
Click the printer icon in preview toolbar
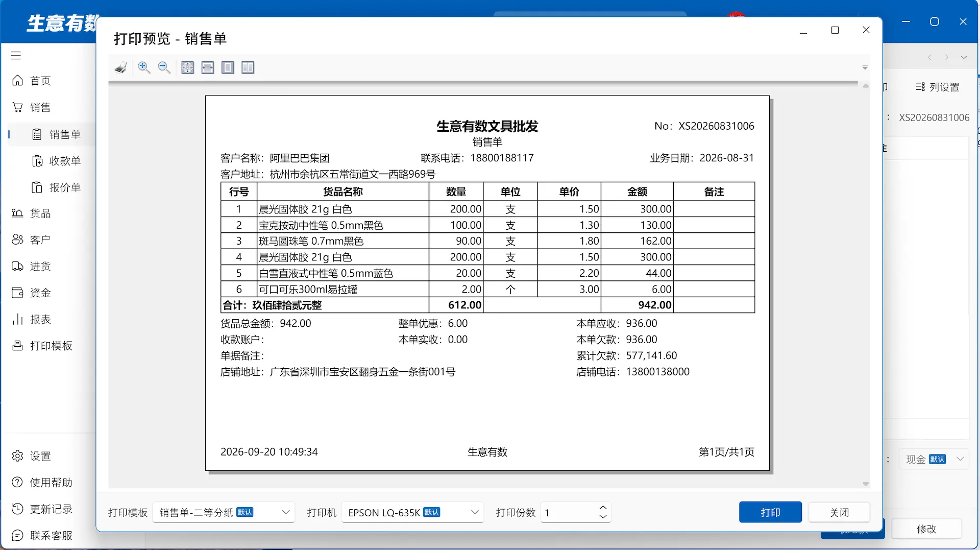pyautogui.click(x=121, y=67)
